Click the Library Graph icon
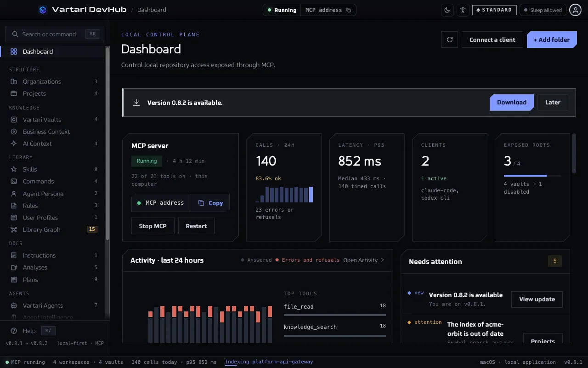 [14, 230]
